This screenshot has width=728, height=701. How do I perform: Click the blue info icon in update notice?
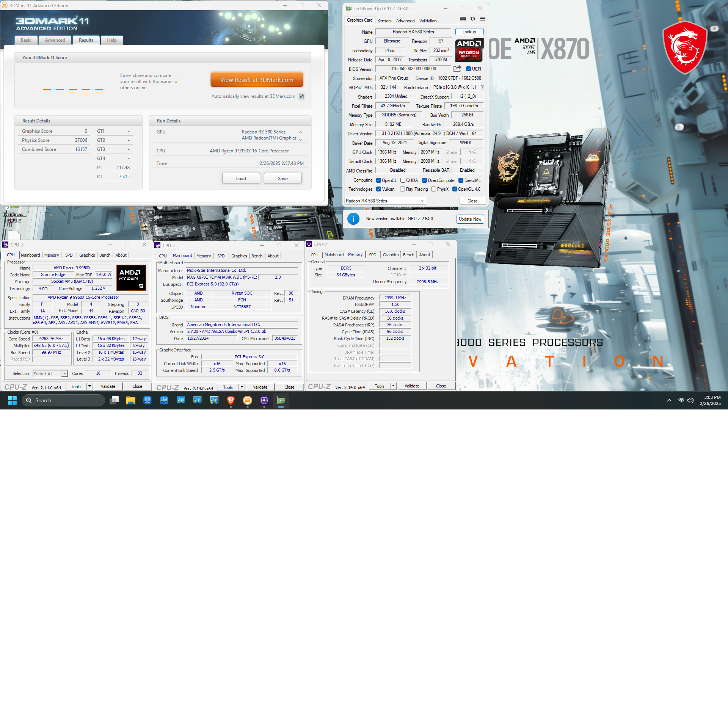(353, 219)
